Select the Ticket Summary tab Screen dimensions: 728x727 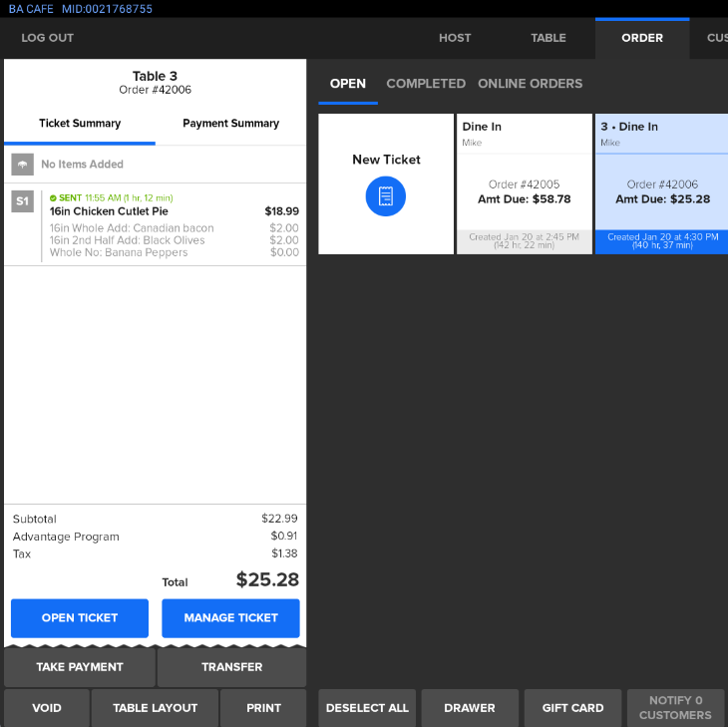coord(80,124)
